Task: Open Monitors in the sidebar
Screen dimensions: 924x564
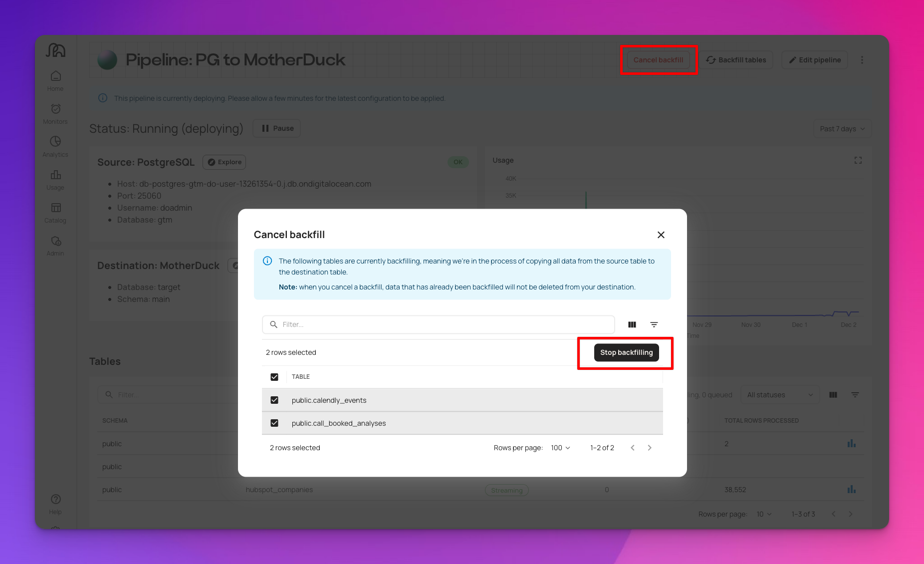Action: (55, 114)
